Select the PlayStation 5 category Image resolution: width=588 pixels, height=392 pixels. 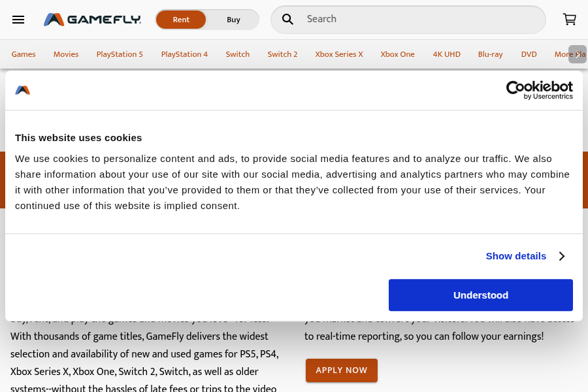click(x=120, y=54)
